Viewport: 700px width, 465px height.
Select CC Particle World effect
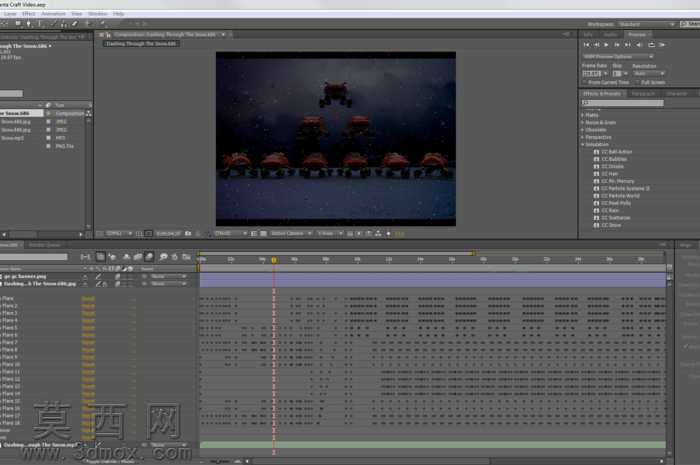tap(620, 196)
